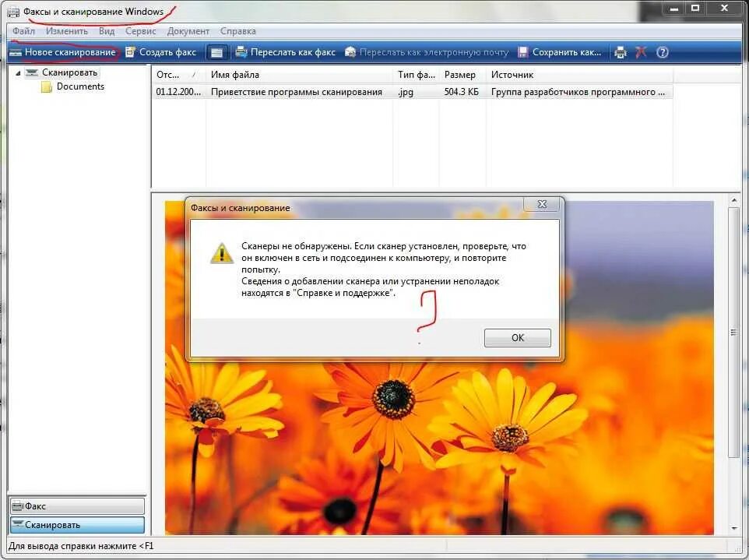Click the Сохранить как... toolbar button
The width and height of the screenshot is (749, 560).
[x=559, y=52]
